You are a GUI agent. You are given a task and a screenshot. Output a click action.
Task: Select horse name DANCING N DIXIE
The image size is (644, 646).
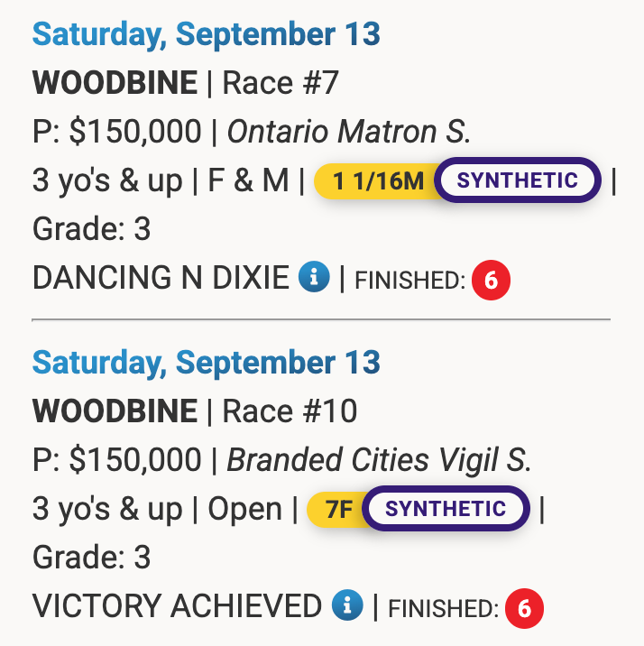[161, 279]
